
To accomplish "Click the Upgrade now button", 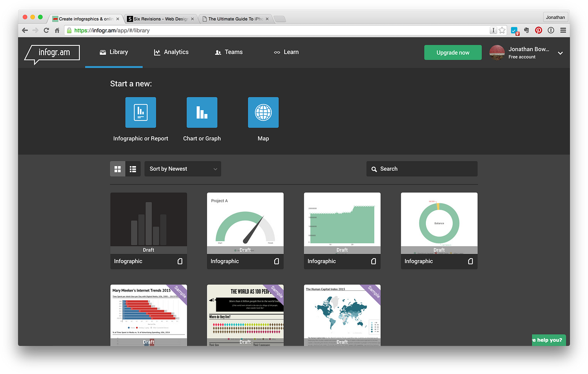I will tap(453, 53).
